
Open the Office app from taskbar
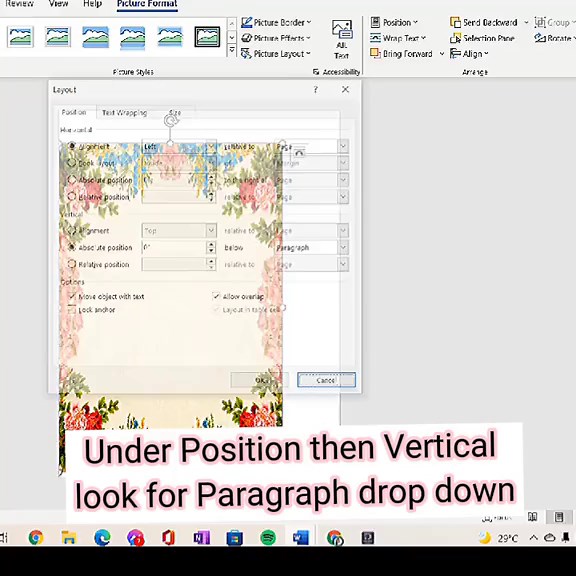coord(169,538)
